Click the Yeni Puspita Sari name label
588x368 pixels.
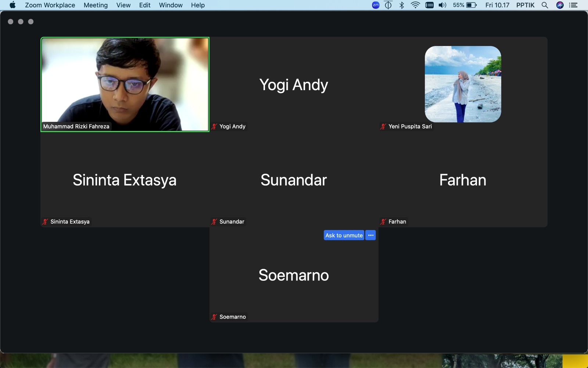point(410,127)
